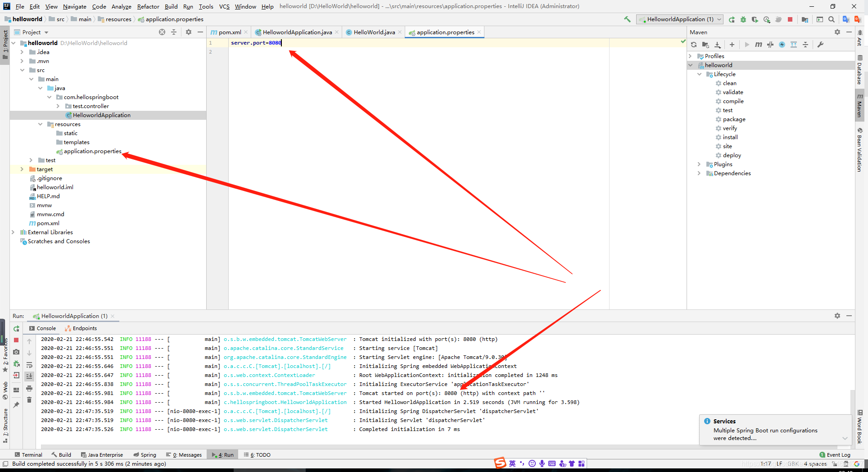
Task: Execute Maven goal via the m icon
Action: pyautogui.click(x=759, y=45)
